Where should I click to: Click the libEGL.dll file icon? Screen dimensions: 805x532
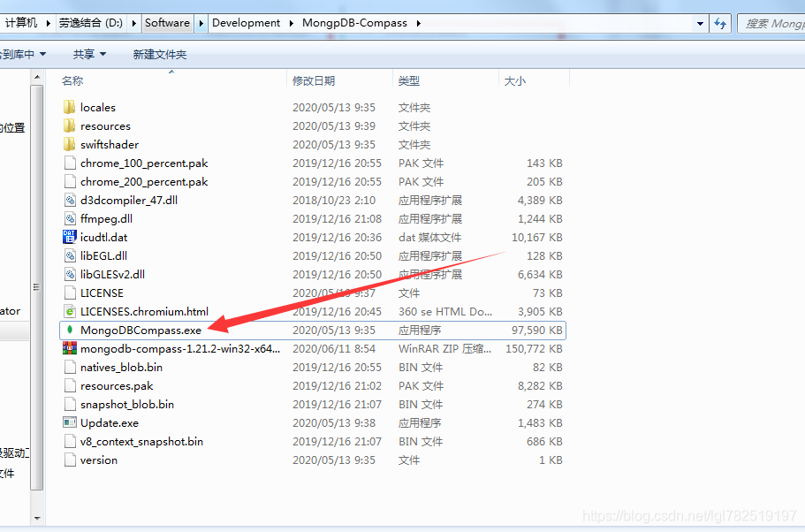click(70, 255)
